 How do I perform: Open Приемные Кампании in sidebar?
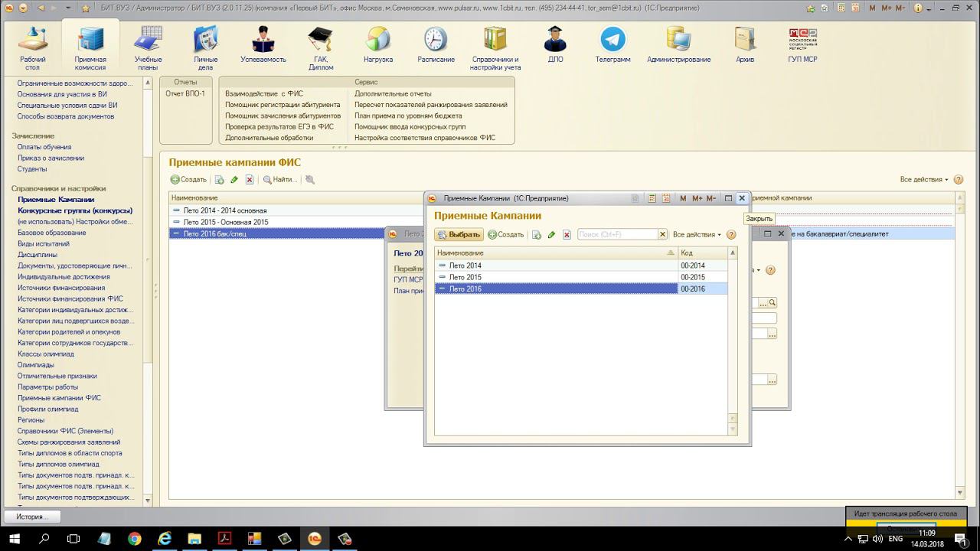click(x=56, y=200)
